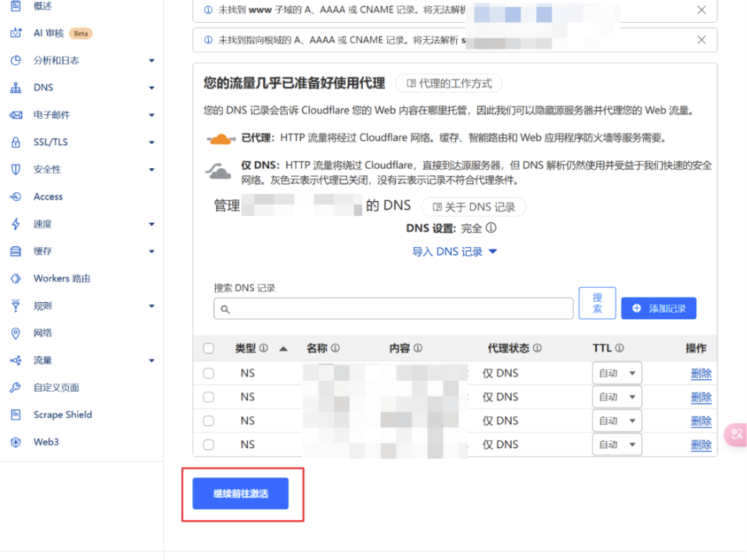Open the 网络 menu item
Screen dimensions: 747x560
[42, 333]
